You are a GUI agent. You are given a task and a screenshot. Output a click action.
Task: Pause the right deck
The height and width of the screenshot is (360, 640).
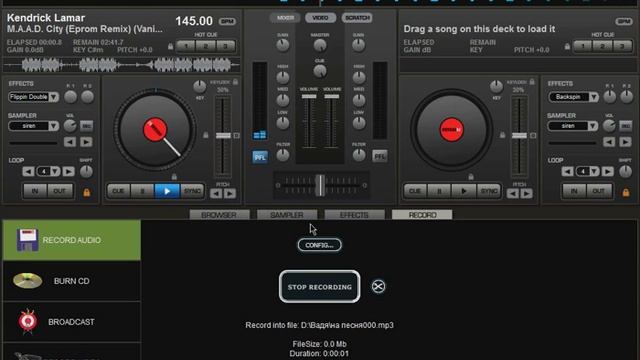(x=439, y=191)
